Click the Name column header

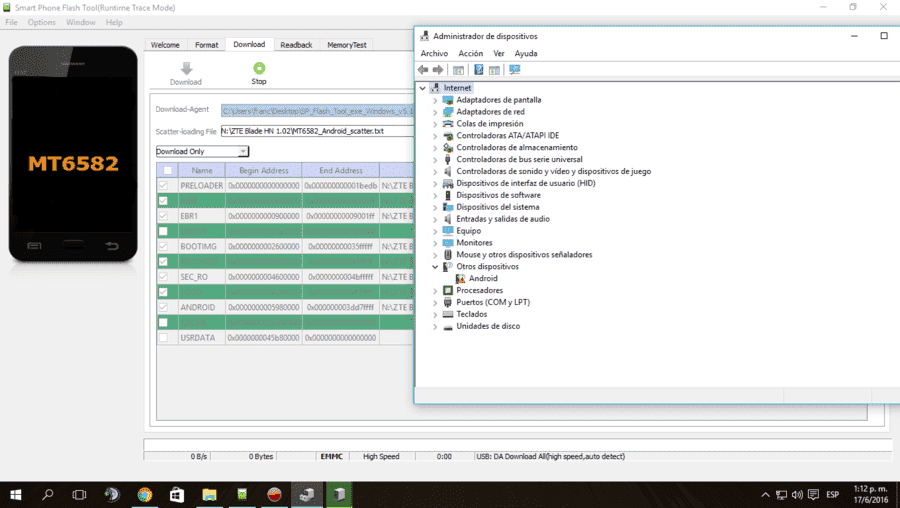pyautogui.click(x=201, y=170)
